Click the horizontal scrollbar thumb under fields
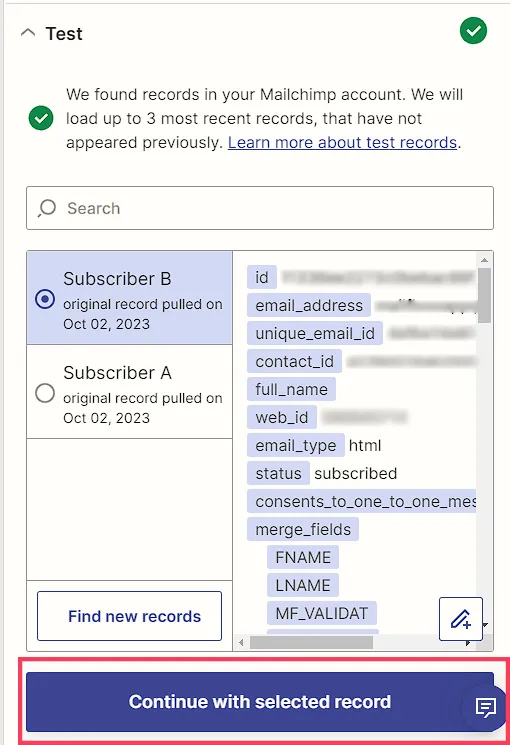The image size is (510, 745). [x=311, y=642]
